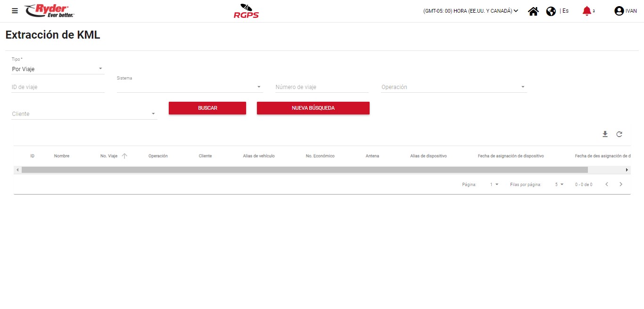
Task: Open the Tipo dropdown showing Por Viaje
Action: pyautogui.click(x=58, y=69)
